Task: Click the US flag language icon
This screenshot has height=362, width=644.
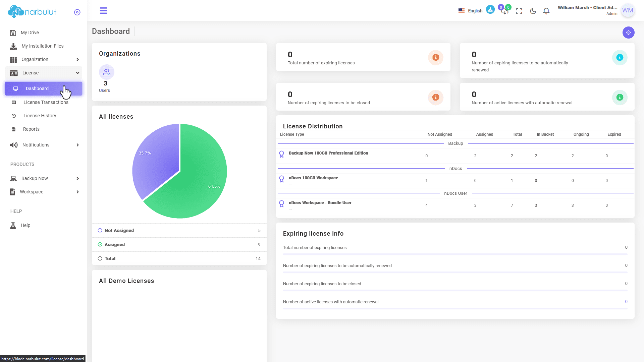Action: point(462,11)
